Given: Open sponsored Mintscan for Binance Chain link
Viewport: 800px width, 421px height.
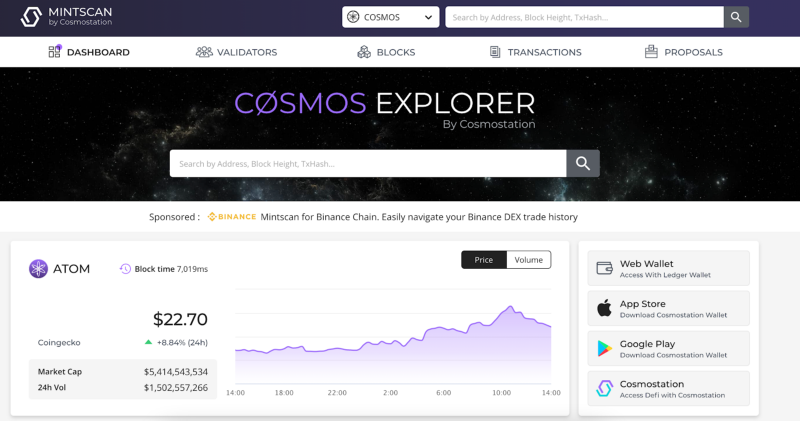Looking at the screenshot, I should coord(419,217).
